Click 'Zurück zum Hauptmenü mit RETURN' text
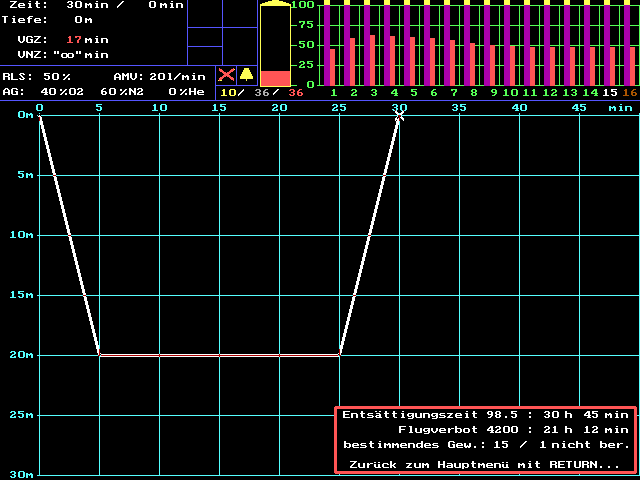This screenshot has height=480, width=640. point(484,464)
